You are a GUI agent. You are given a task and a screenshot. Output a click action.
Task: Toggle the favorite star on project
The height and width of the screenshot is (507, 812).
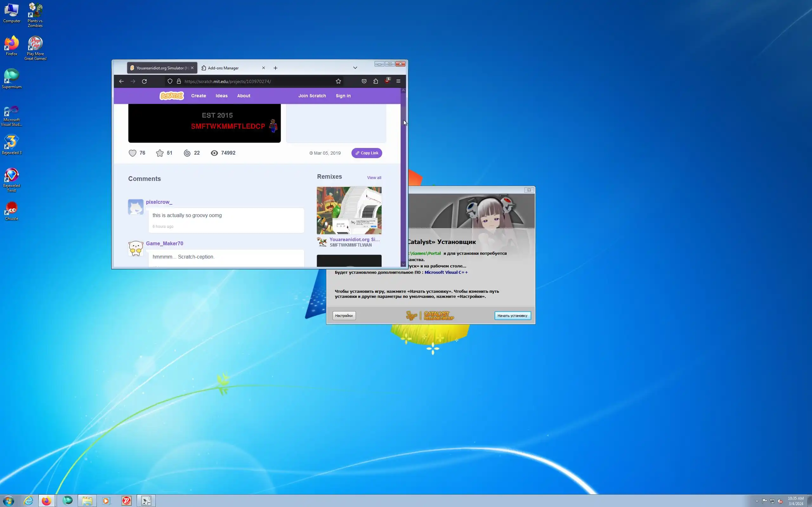coord(160,153)
